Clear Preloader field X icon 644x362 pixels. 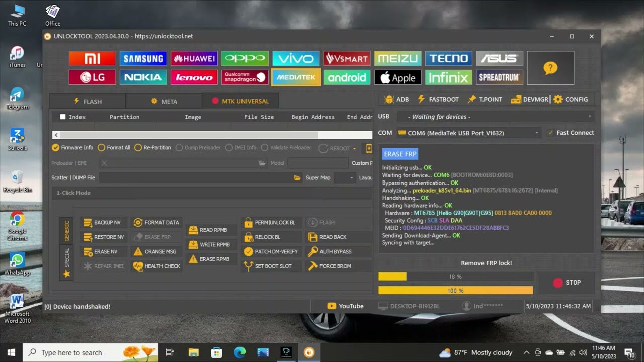(104, 163)
